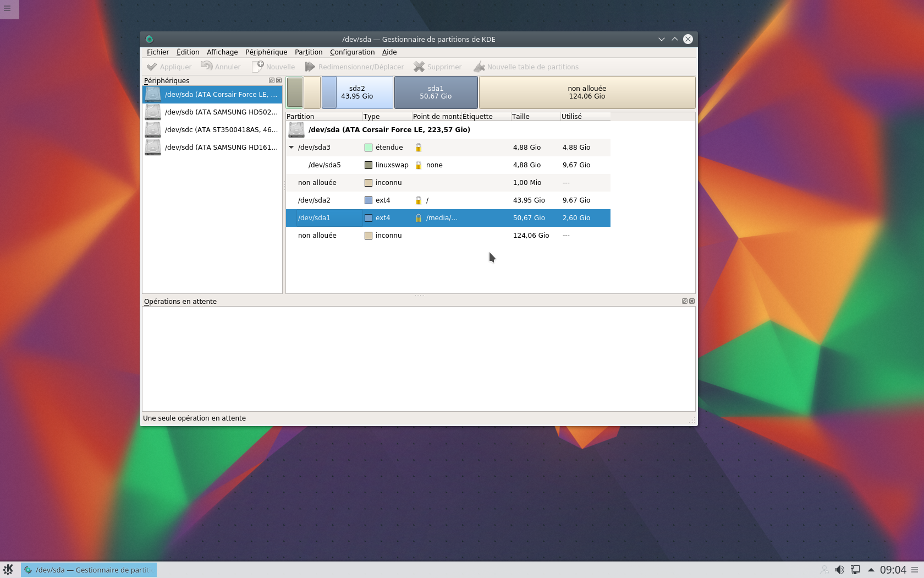Open the Périphérique menu
The width and height of the screenshot is (924, 578).
[266, 52]
